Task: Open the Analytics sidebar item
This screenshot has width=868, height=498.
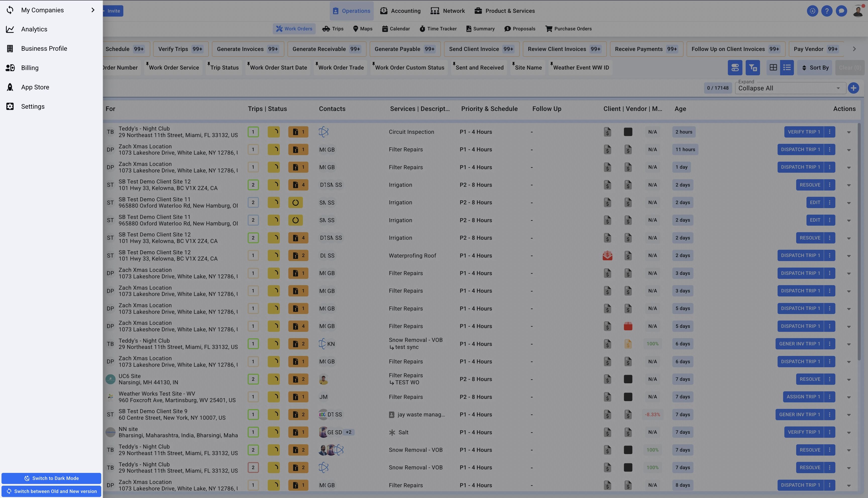Action: tap(34, 29)
